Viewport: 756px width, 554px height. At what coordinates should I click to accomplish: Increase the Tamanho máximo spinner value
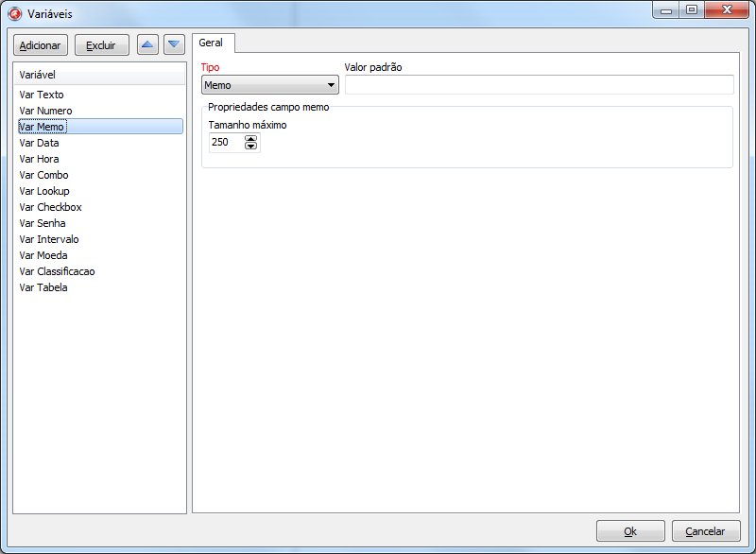250,138
